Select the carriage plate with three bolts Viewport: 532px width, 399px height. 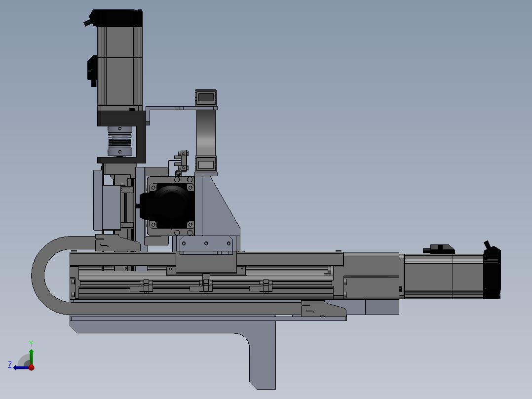tap(206, 244)
